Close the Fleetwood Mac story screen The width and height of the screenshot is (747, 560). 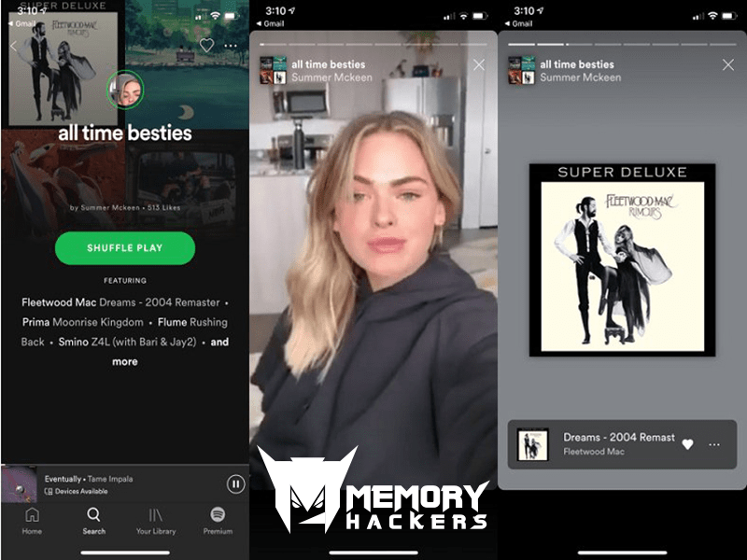click(x=728, y=64)
